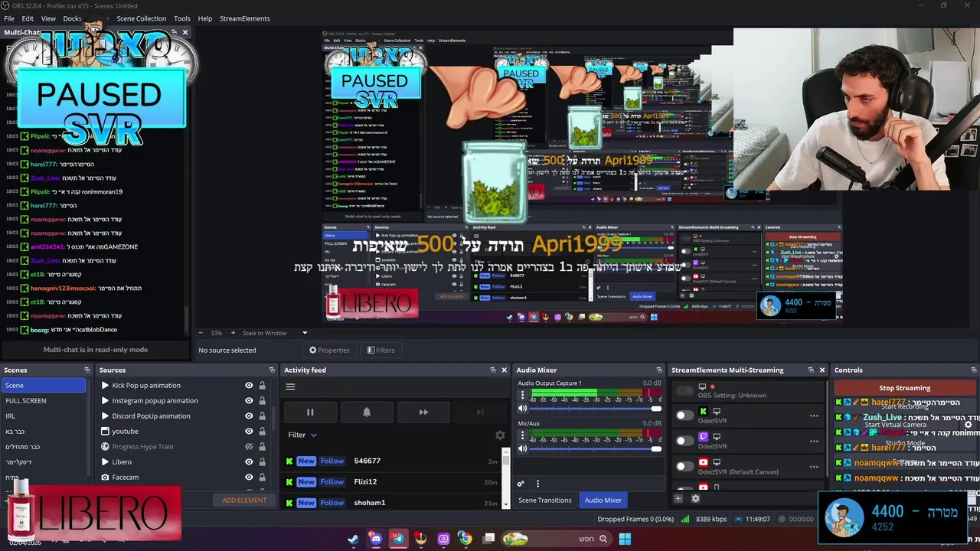Adjust Audio Output Capture 1 volume slider
The height and width of the screenshot is (551, 980).
[594, 409]
